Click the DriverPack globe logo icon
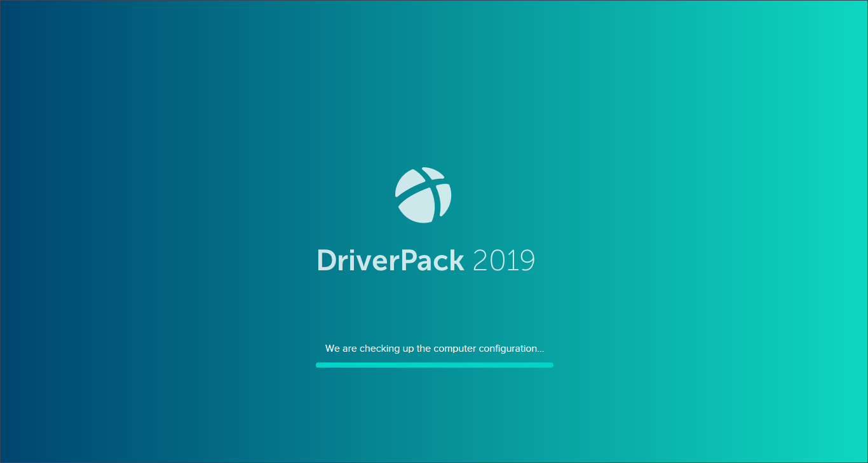The width and height of the screenshot is (868, 463). [423, 195]
